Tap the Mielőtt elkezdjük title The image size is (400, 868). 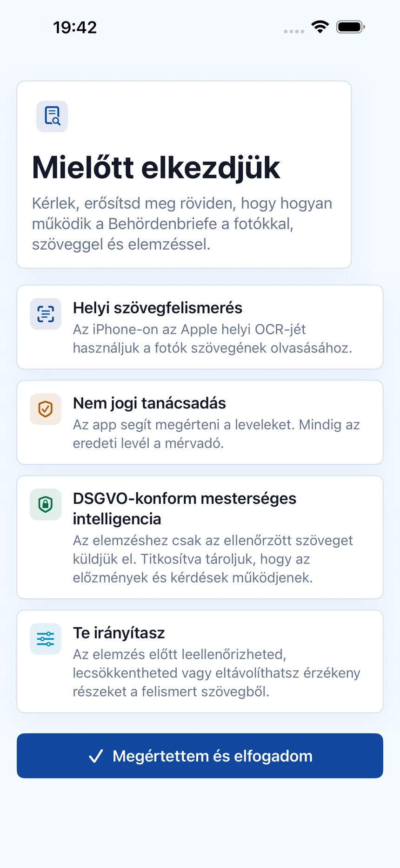pos(156,168)
